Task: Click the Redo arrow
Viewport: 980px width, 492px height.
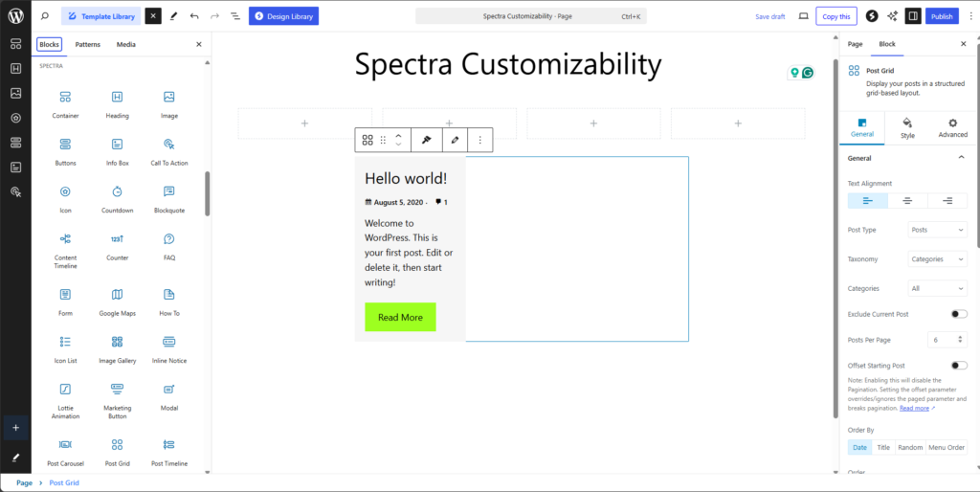Action: pyautogui.click(x=215, y=16)
